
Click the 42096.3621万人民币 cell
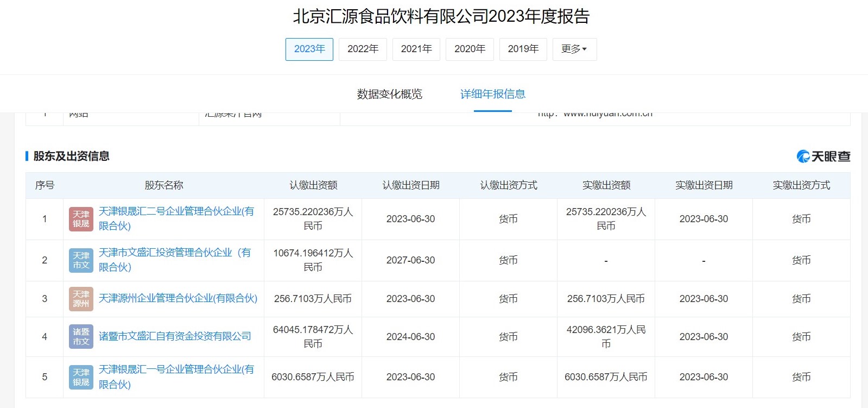coord(606,337)
